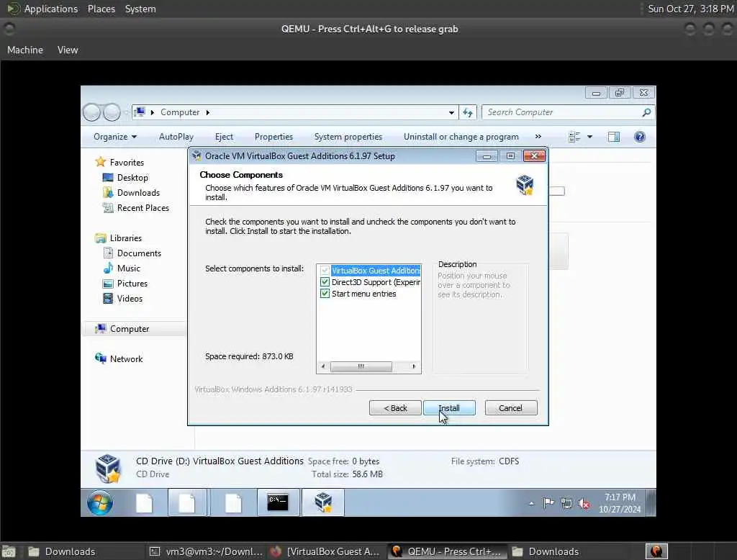Open the QEMU View menu

[68, 50]
